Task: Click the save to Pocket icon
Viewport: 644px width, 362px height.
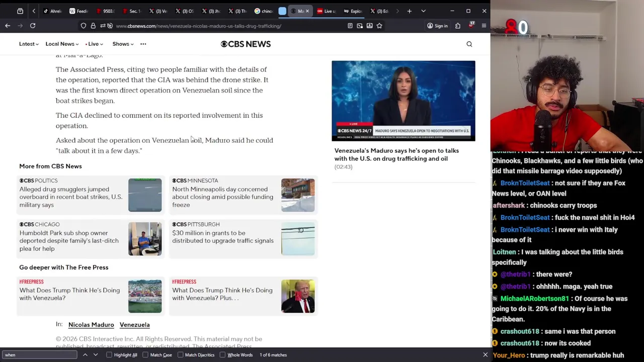Action: 369,26
